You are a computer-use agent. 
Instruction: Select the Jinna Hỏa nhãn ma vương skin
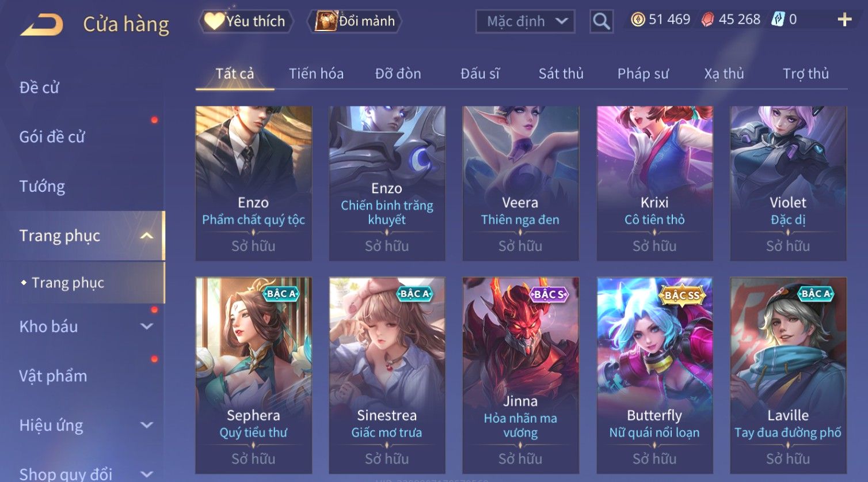tap(520, 375)
